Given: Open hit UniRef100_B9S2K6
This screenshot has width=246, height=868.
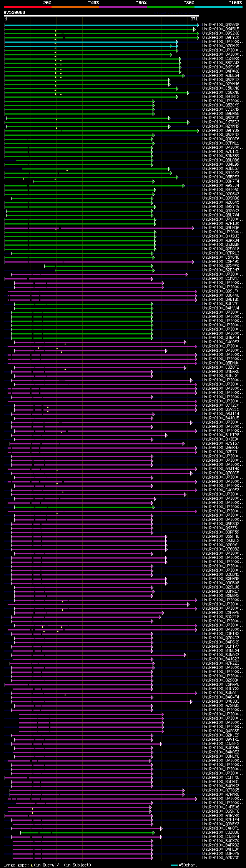Looking at the screenshot, I should pos(221,33).
